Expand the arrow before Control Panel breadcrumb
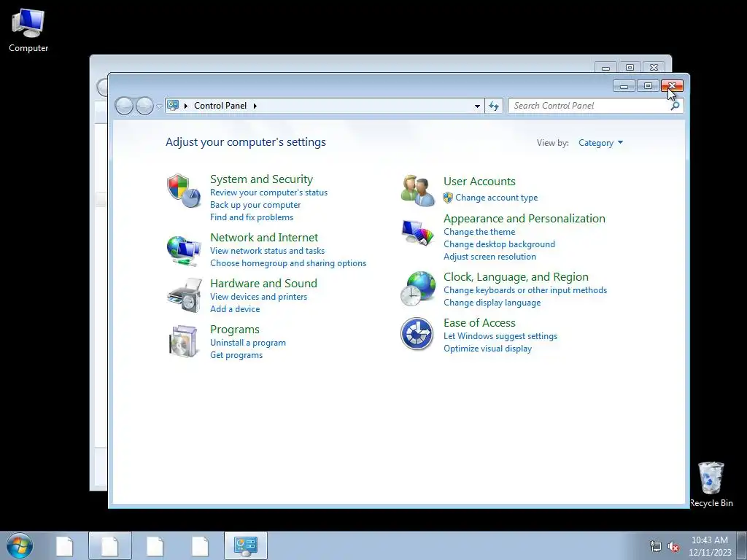The height and width of the screenshot is (560, 747). pyautogui.click(x=186, y=106)
